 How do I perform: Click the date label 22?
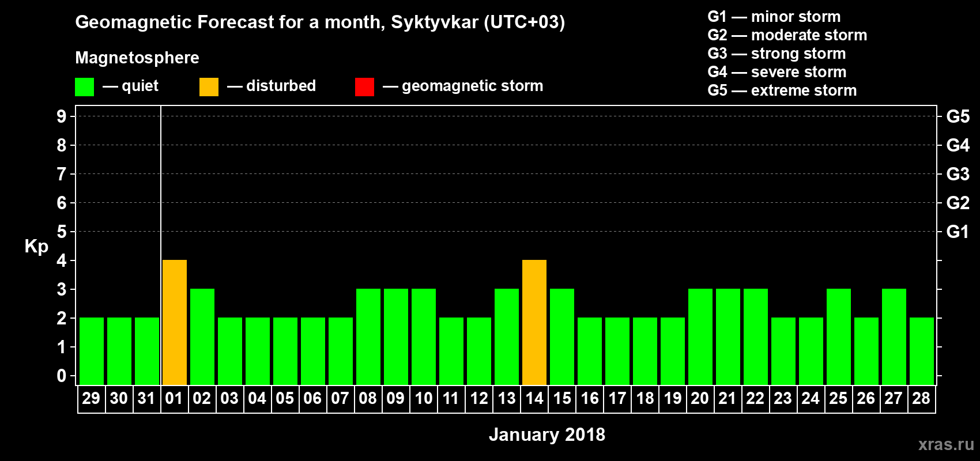pos(755,398)
